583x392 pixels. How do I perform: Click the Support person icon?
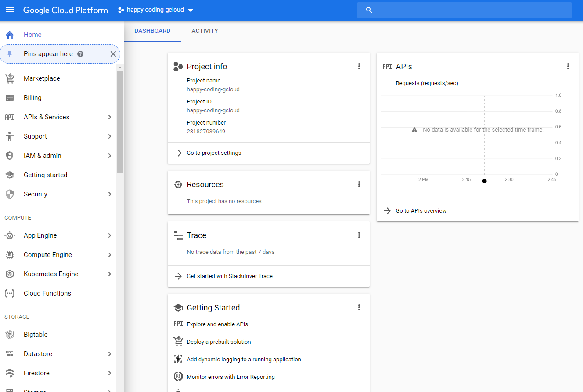coord(10,136)
